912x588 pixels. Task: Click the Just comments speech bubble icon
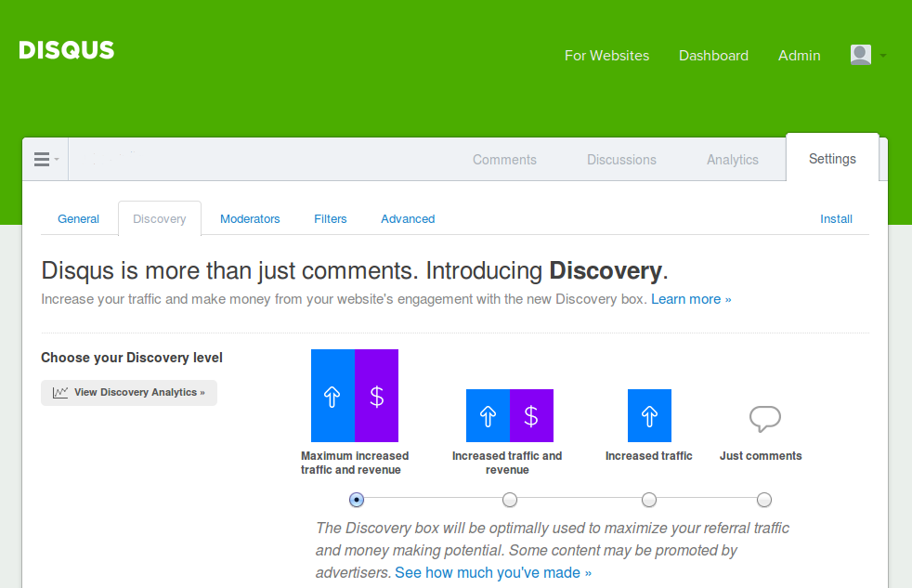coord(765,419)
